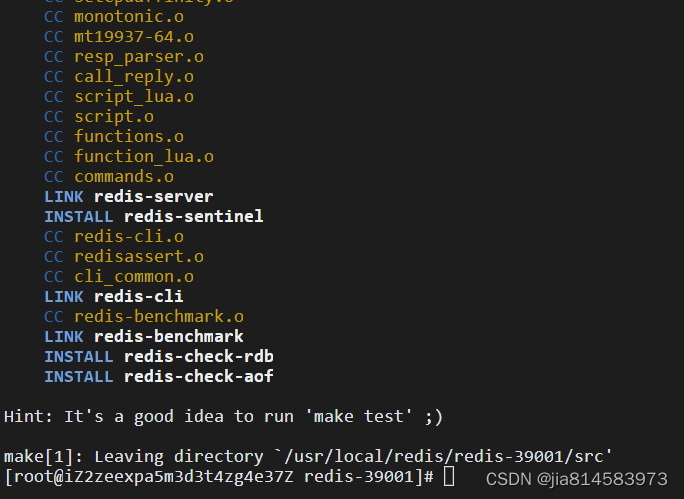The width and height of the screenshot is (684, 499).
Task: Click the 'call_reply.o' output line
Action: tap(119, 77)
